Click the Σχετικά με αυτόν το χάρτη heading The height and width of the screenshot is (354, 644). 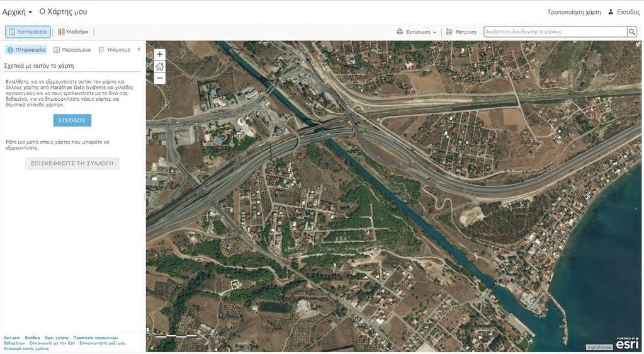tap(39, 66)
